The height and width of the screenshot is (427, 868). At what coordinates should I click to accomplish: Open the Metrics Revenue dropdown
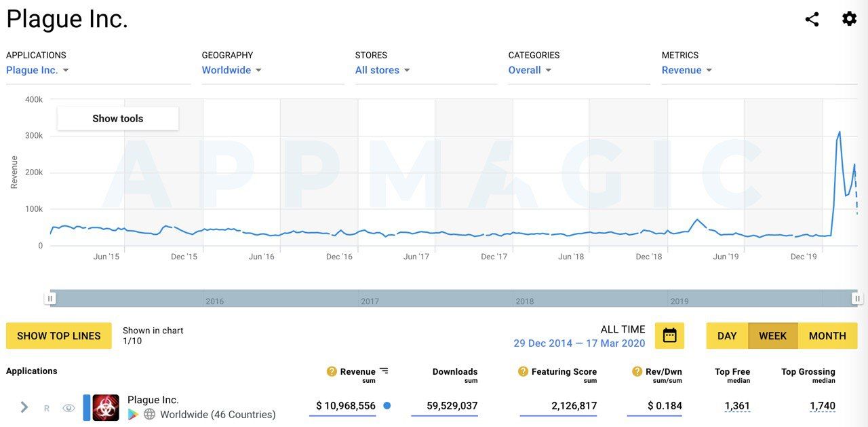[687, 70]
